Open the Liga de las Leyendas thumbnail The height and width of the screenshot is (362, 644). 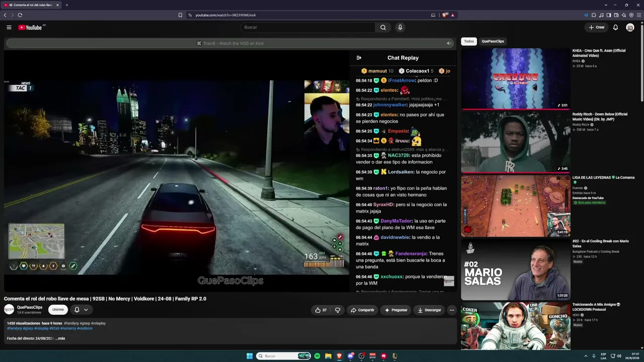516,206
